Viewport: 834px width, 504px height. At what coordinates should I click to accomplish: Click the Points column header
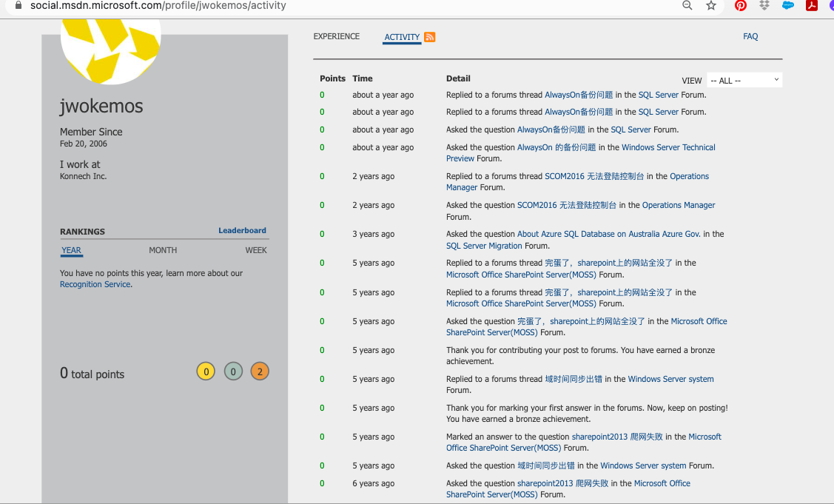coord(332,78)
